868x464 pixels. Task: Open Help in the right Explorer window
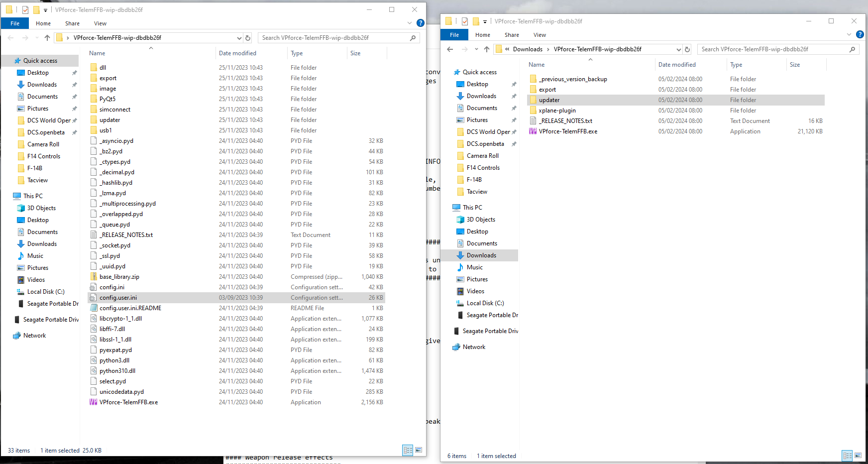860,34
